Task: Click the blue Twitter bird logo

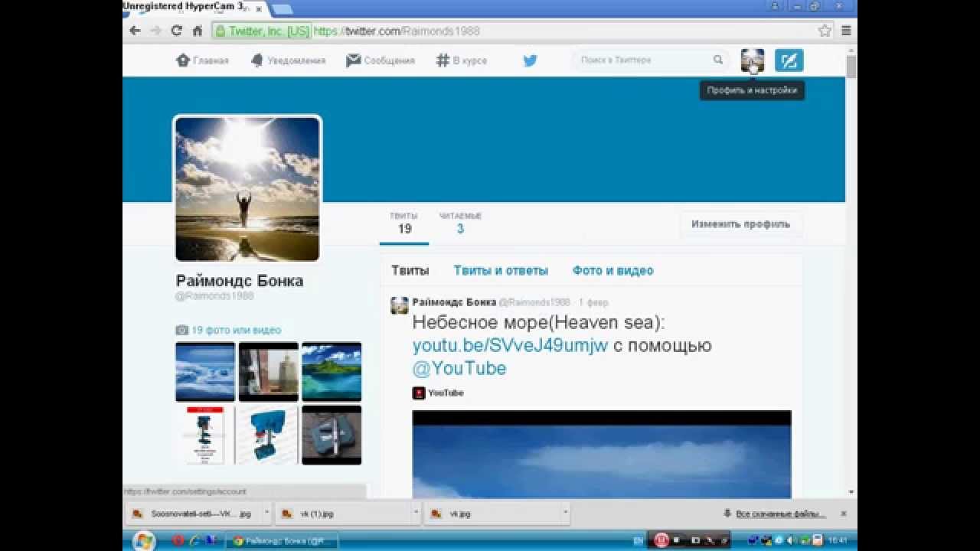Action: pyautogui.click(x=530, y=60)
